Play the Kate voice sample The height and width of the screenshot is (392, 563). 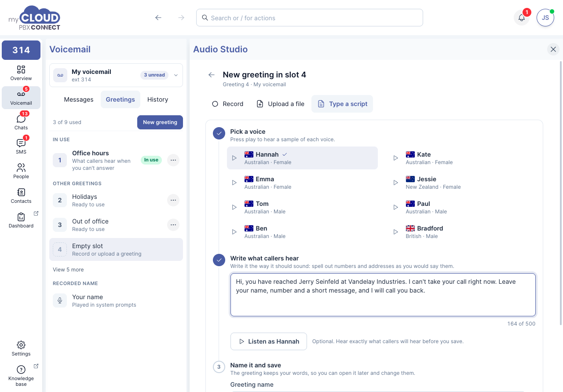[396, 158]
